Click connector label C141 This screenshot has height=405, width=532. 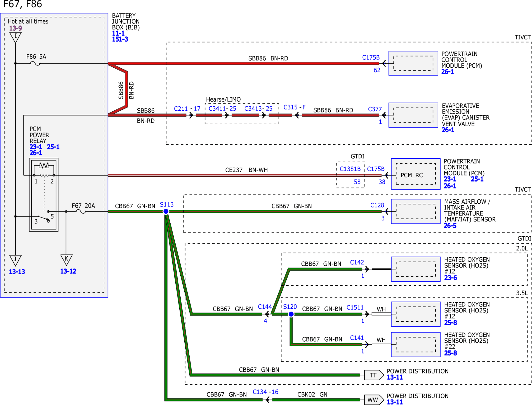[357, 338]
